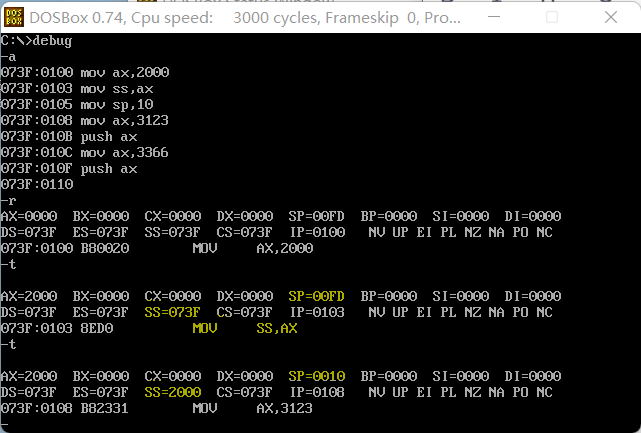Click the DOSBox icon in the title bar

(14, 17)
